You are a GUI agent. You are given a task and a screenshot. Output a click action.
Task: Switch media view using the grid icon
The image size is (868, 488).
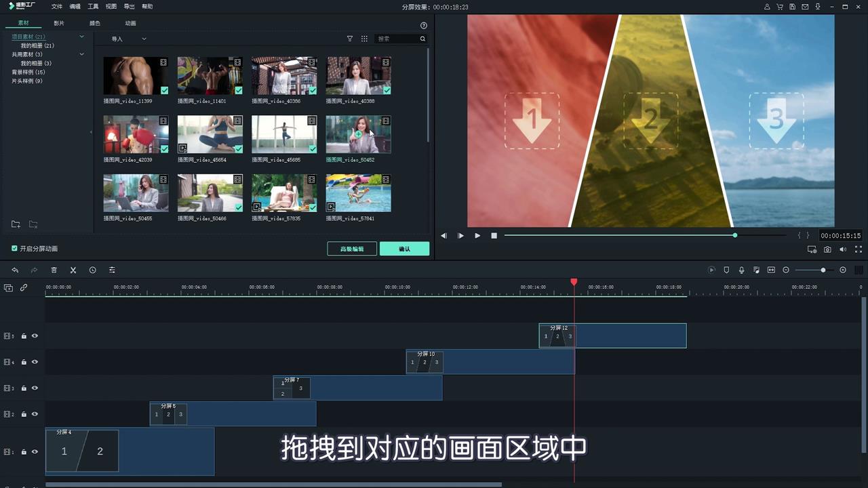pos(364,39)
